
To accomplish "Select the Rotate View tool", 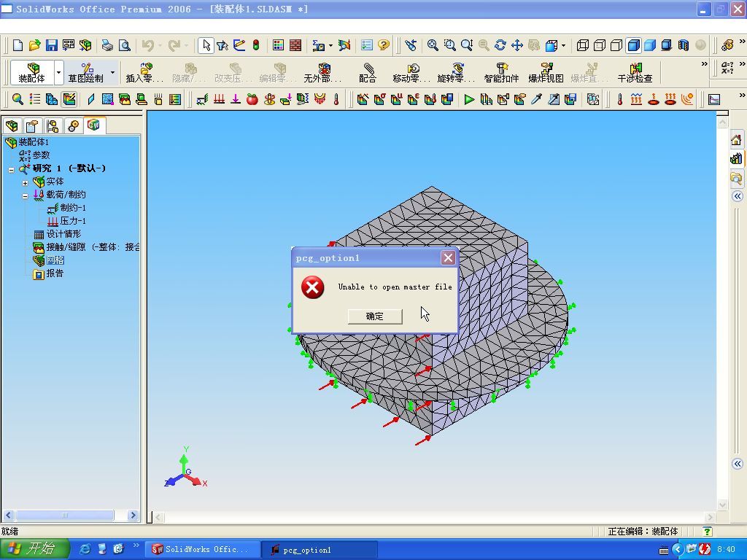I will pyautogui.click(x=500, y=45).
